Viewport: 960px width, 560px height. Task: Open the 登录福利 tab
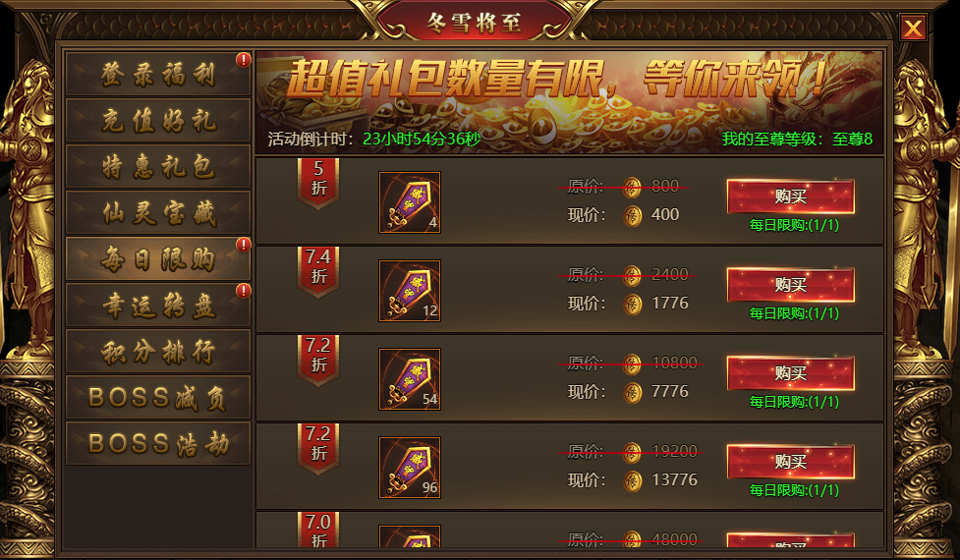tap(158, 74)
